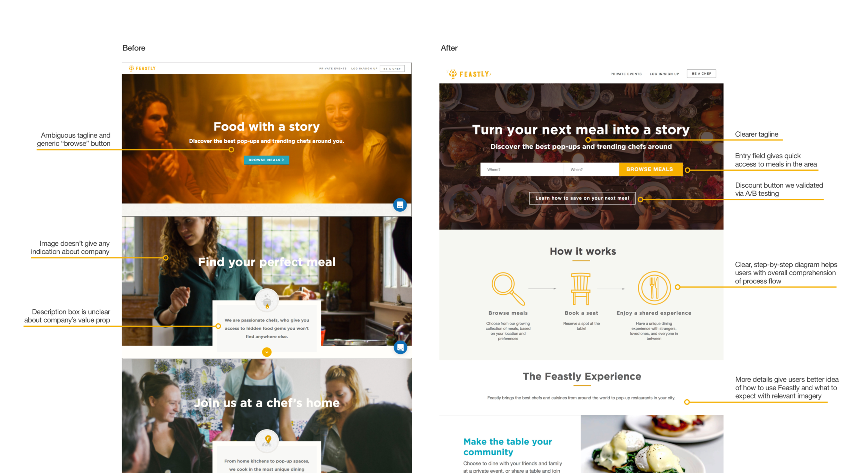
Task: Click Be a Chef in the Before header
Action: pos(392,68)
